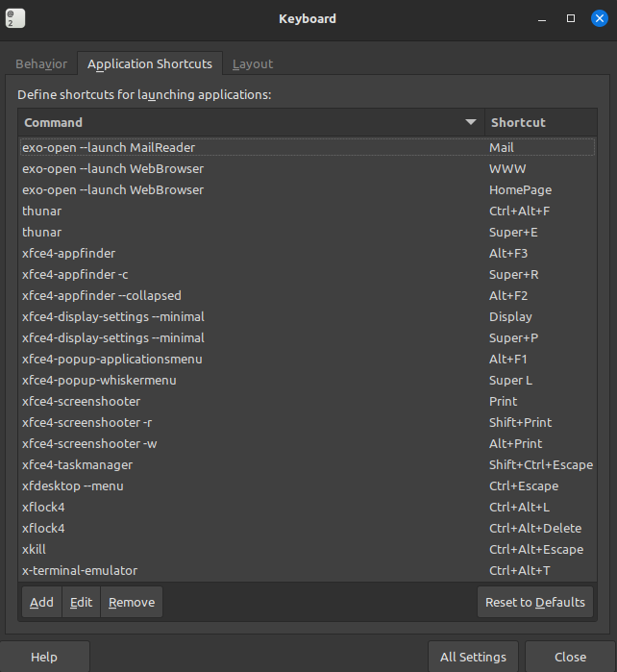Image resolution: width=617 pixels, height=672 pixels.
Task: Select the xkill row
Action: tap(308, 549)
